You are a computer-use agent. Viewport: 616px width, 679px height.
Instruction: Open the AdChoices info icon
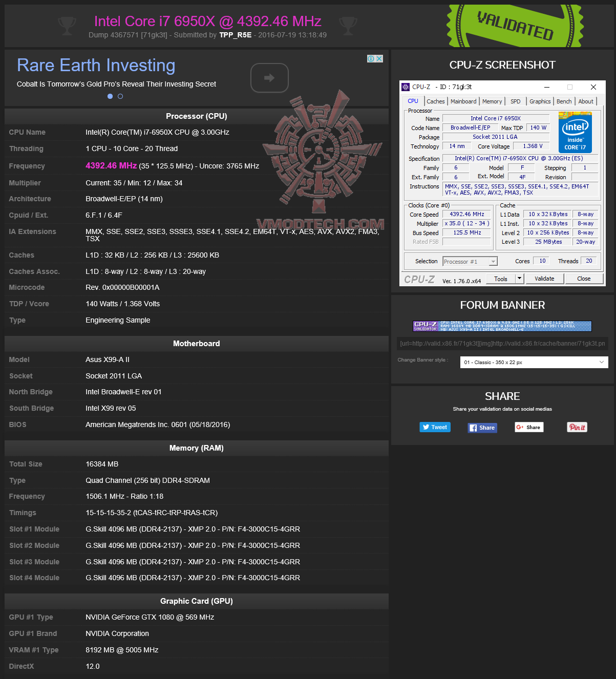(x=371, y=58)
